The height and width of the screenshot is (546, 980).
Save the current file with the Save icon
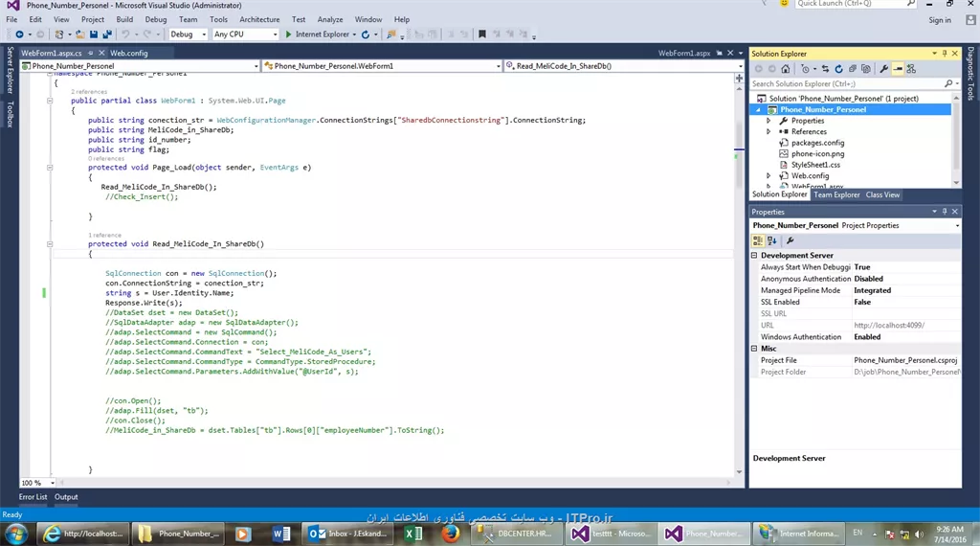pos(94,34)
